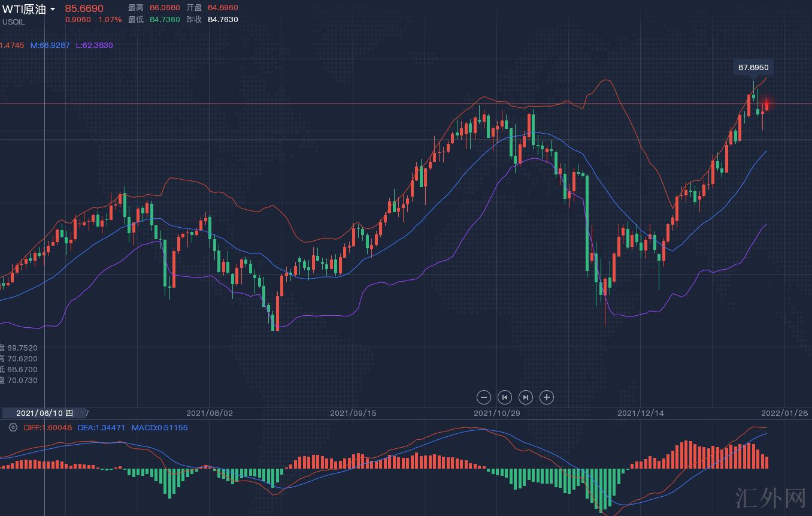
Task: Click the highlighted latest red candlestick
Action: pos(766,104)
